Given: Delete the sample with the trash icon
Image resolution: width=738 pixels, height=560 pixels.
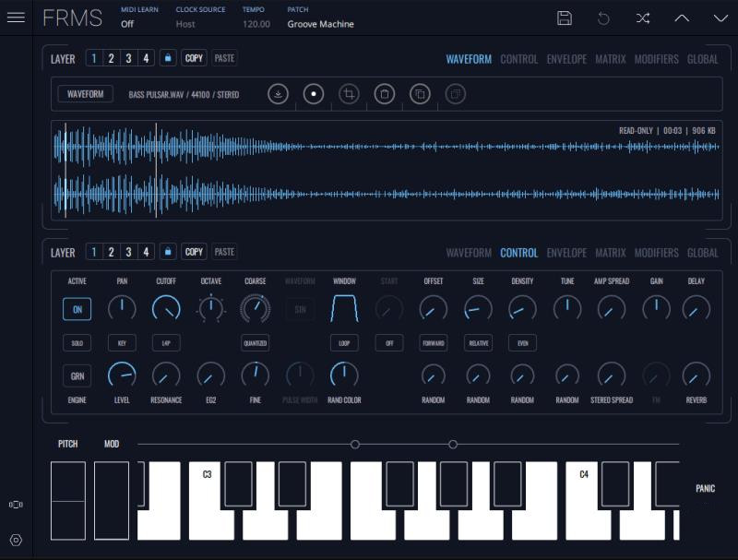Looking at the screenshot, I should pos(384,94).
